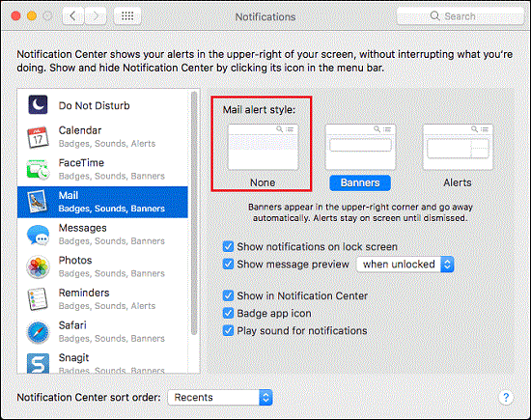Screen dimensions: 531x420
Task: Choose the Alerts style thumbnail
Action: click(458, 147)
